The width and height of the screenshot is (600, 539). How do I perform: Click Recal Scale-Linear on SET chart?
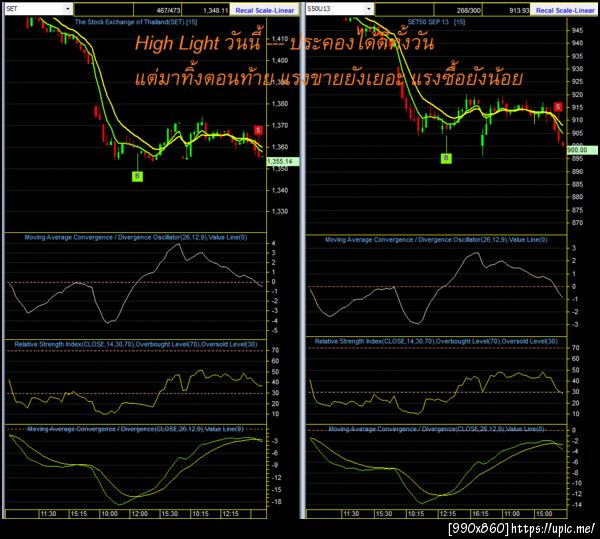click(x=265, y=10)
